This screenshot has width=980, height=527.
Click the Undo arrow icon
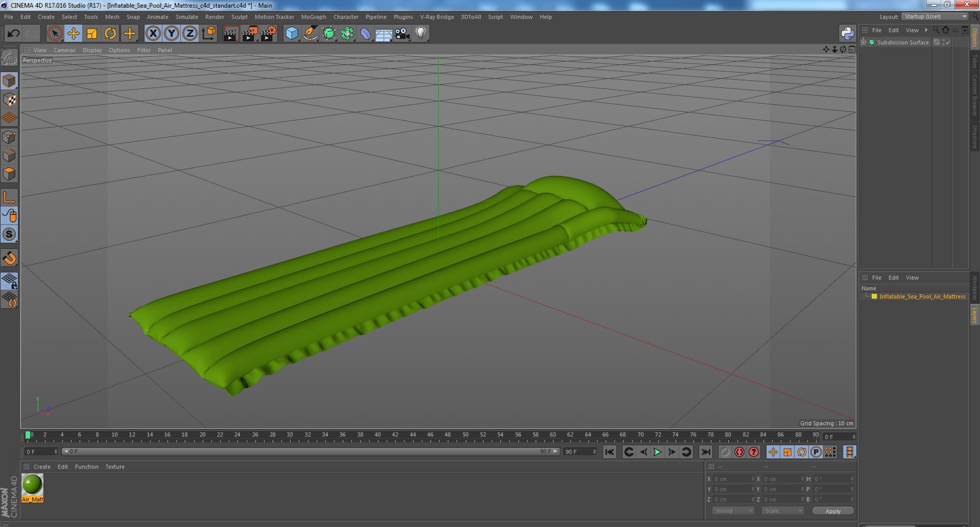(x=13, y=34)
